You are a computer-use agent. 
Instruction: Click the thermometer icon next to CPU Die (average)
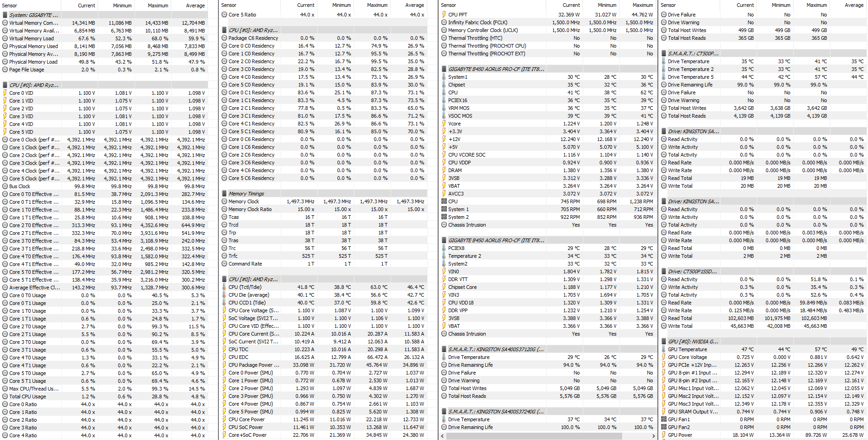tap(224, 295)
